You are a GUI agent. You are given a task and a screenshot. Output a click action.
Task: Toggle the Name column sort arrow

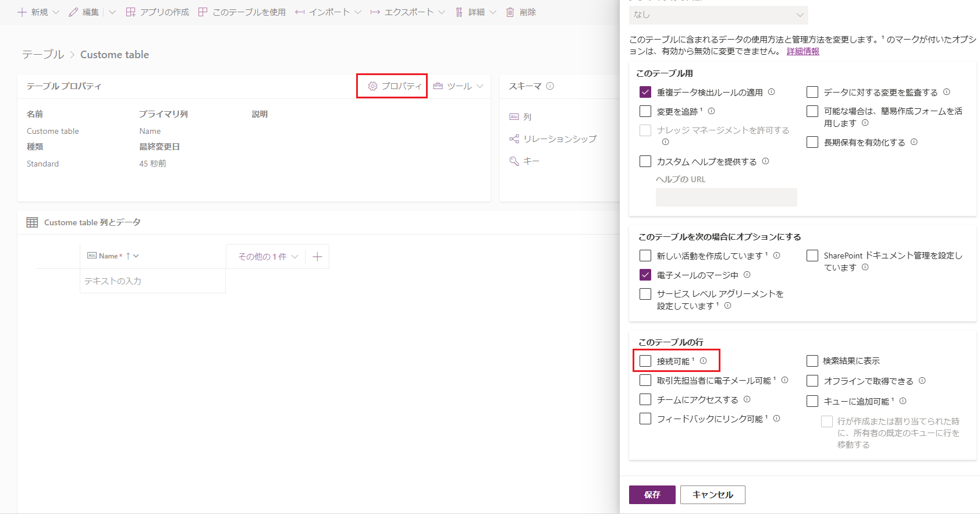pos(128,256)
